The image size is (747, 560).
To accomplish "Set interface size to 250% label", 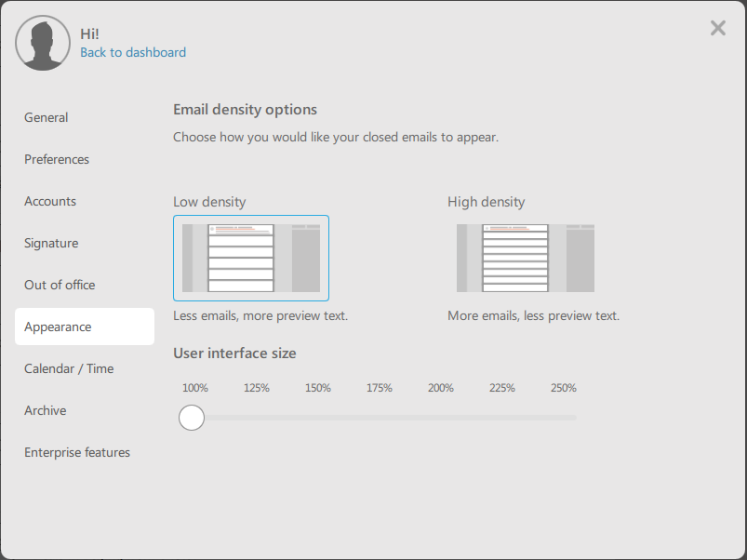I will click(564, 388).
